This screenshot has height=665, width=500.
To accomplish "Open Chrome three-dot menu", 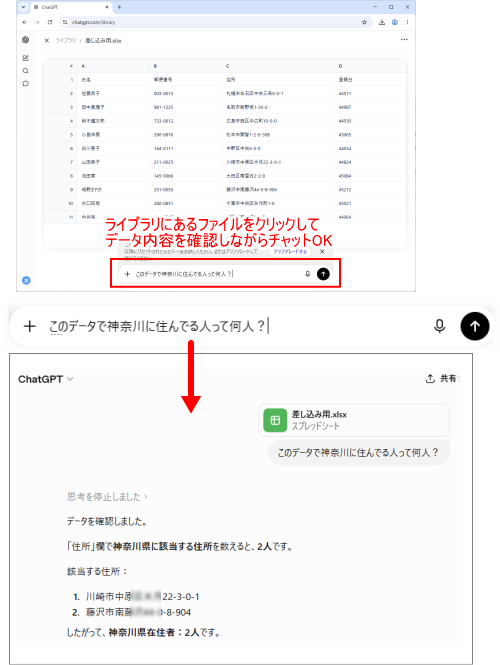I will (407, 22).
